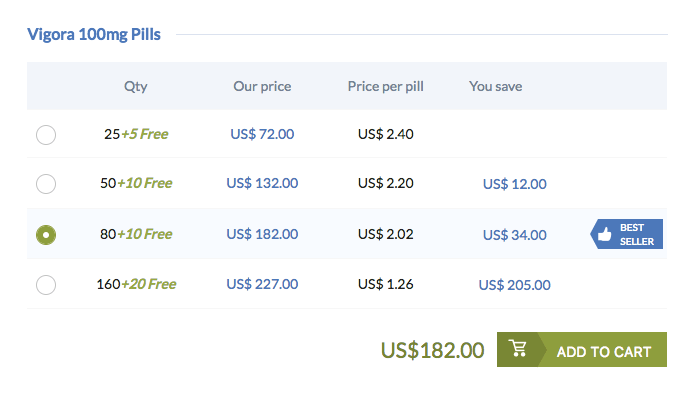Click the shopping cart icon
696x400 pixels.
(x=517, y=349)
